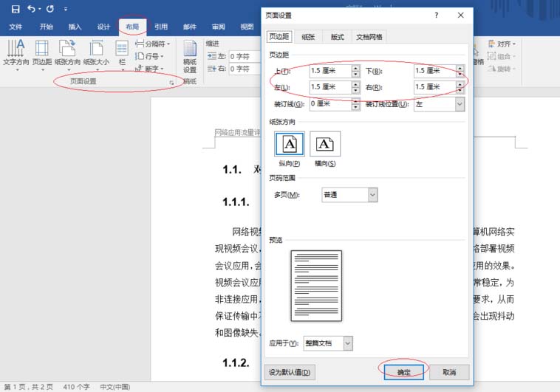Click the gutter spinner arrows
Screen dimensions: 560x392
[x=355, y=104]
